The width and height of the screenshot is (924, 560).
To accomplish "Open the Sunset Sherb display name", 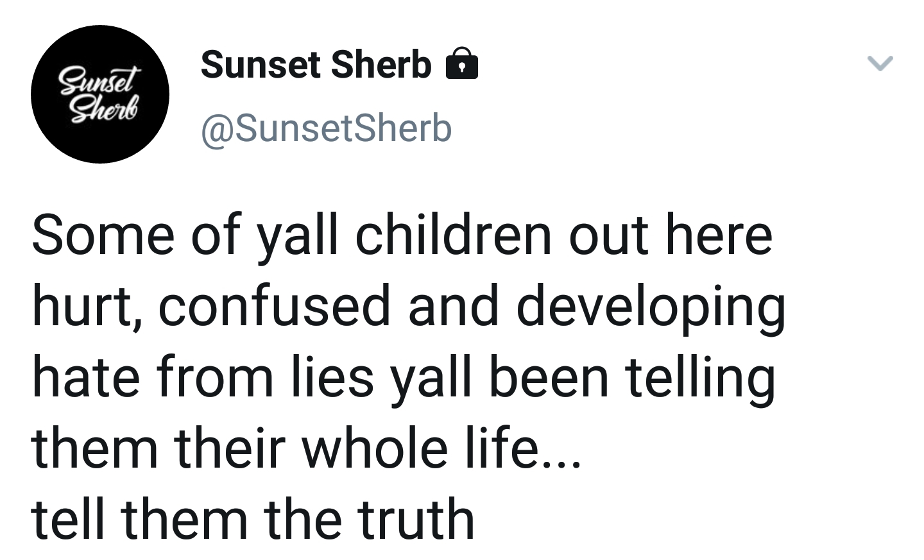I will click(316, 64).
